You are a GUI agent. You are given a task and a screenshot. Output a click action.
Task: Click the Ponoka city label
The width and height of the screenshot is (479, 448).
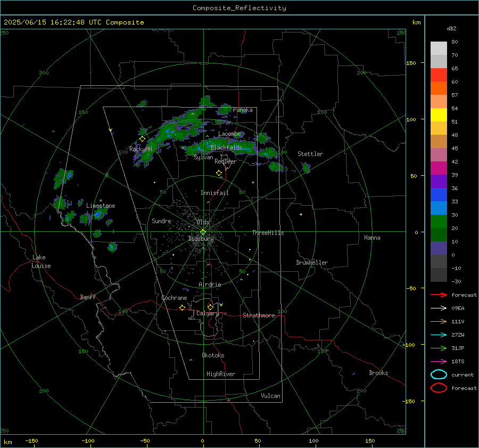tap(243, 110)
